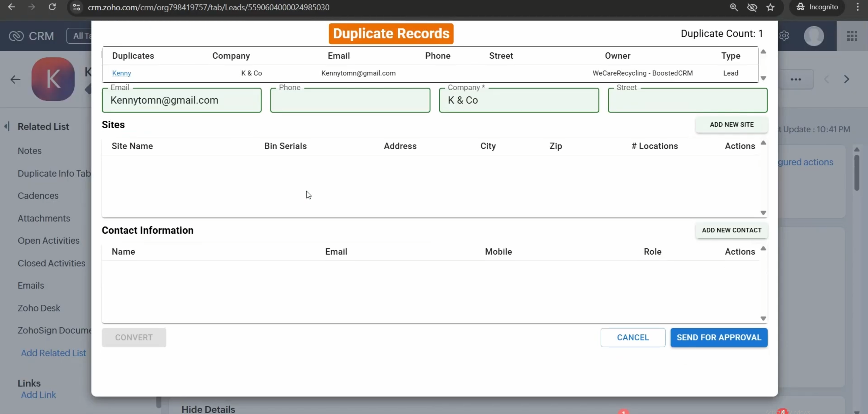The image size is (868, 414).
Task: Click the Site Name column header
Action: point(132,146)
